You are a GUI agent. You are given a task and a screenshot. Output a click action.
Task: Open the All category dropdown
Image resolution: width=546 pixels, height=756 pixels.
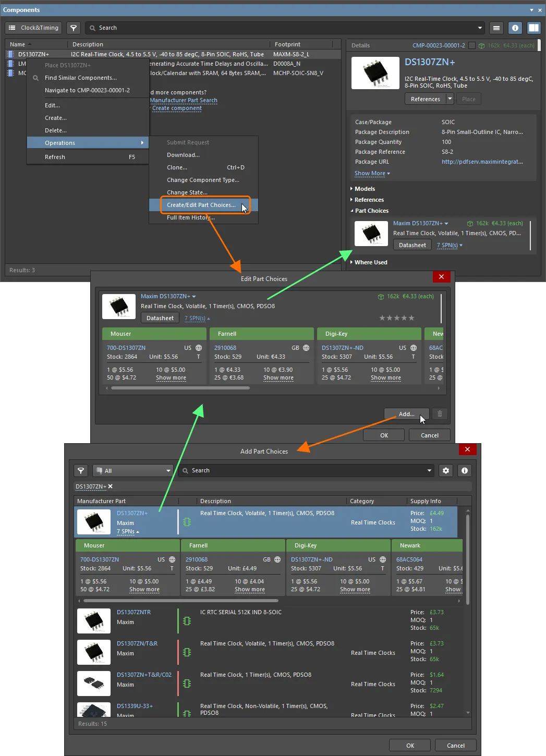pos(132,470)
